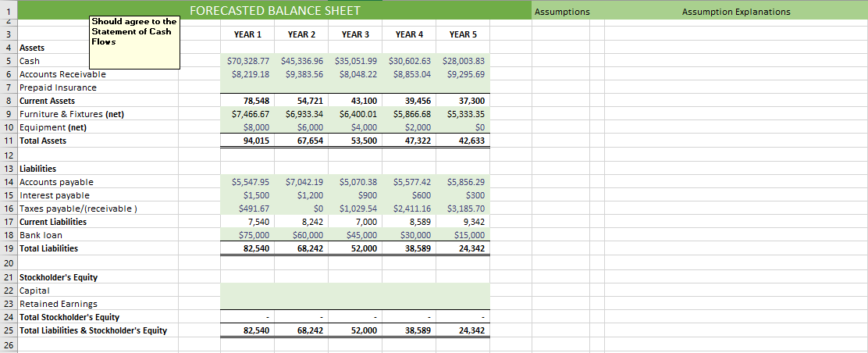Screen dimensions: 868x353
Task: Select Bank loan value $75,000
Action: (x=248, y=235)
